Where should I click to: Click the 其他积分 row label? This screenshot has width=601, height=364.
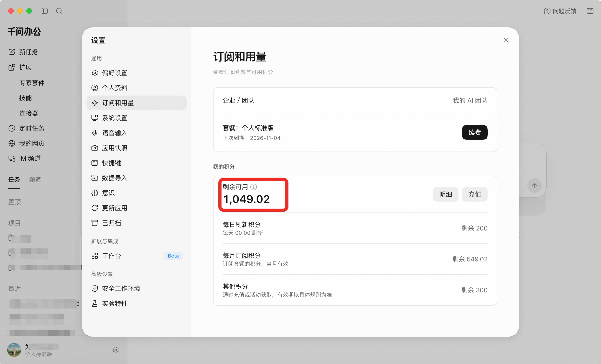[x=235, y=286]
